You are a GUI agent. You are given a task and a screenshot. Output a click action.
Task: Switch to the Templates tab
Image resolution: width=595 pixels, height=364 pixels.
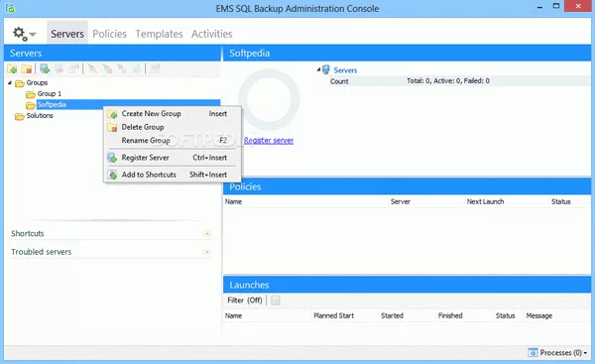click(159, 34)
